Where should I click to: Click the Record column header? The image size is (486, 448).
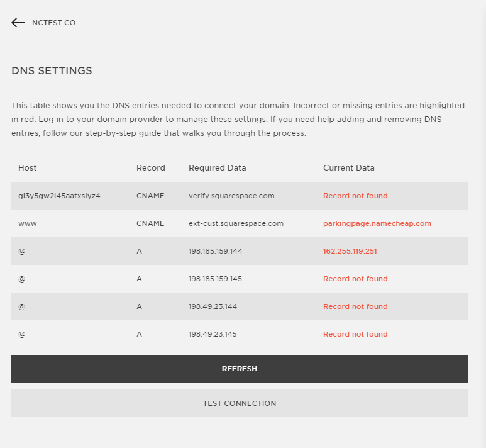point(151,168)
